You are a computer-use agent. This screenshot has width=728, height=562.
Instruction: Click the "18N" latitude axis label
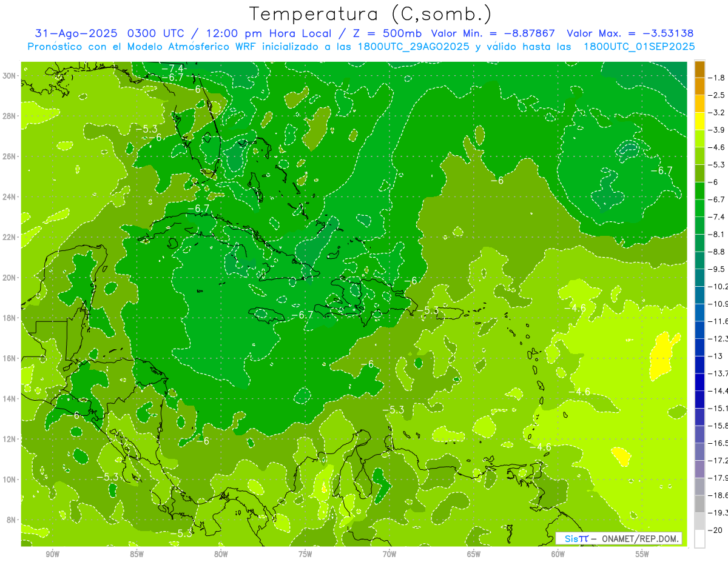(9, 318)
